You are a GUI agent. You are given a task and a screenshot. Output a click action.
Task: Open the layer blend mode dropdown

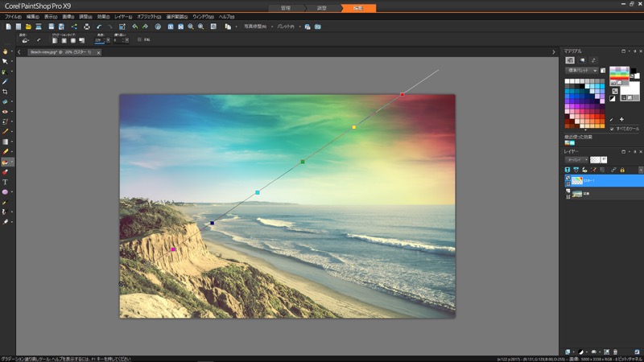tap(575, 159)
